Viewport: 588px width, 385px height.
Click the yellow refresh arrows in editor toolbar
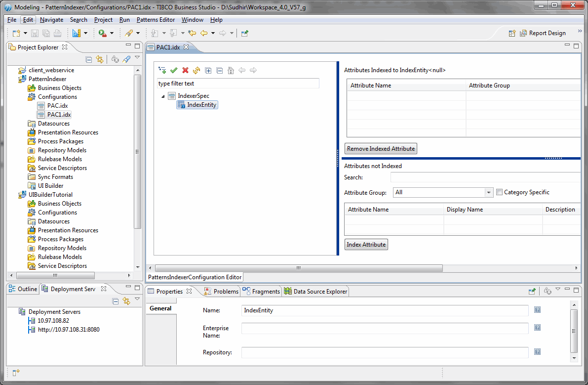[x=196, y=70]
